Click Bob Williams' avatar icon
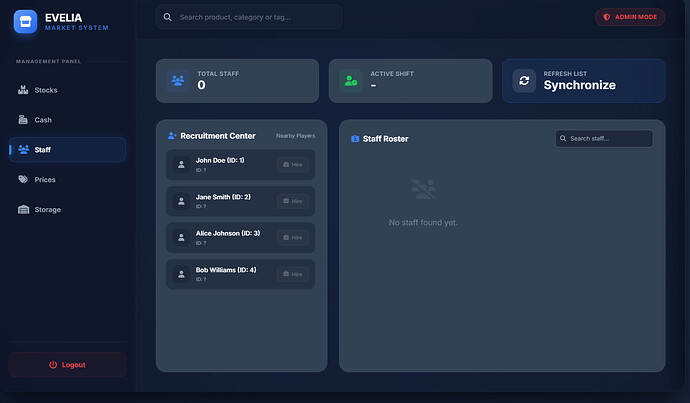 (181, 274)
